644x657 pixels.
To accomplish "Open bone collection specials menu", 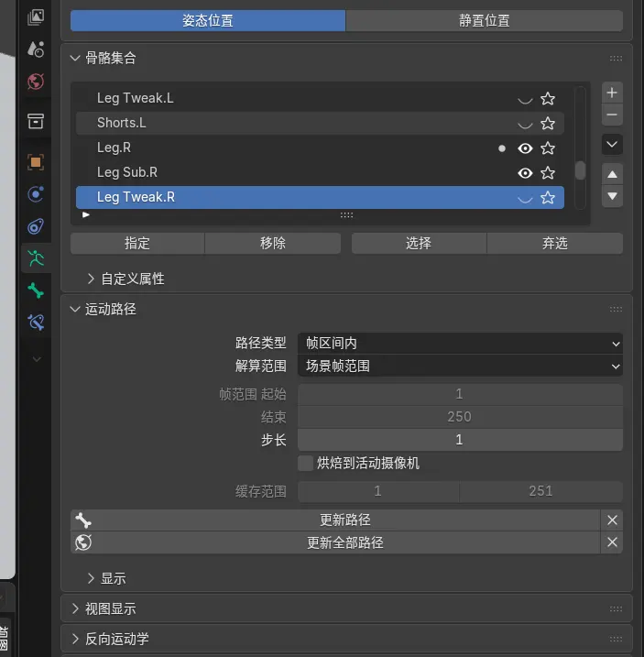I will click(612, 145).
